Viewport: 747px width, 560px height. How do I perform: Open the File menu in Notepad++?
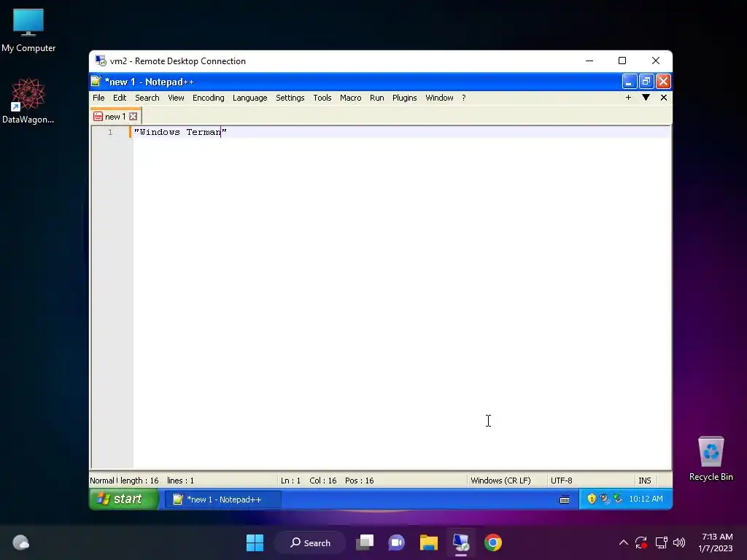pyautogui.click(x=98, y=98)
